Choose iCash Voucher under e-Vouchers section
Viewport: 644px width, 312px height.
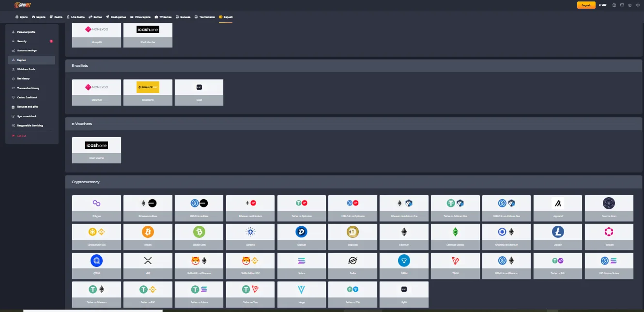coord(96,150)
